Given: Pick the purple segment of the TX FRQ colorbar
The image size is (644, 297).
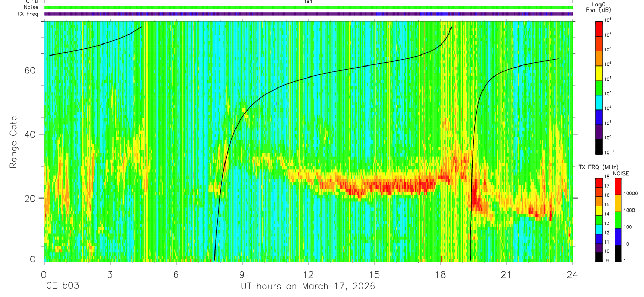Looking at the screenshot, I should tap(599, 248).
